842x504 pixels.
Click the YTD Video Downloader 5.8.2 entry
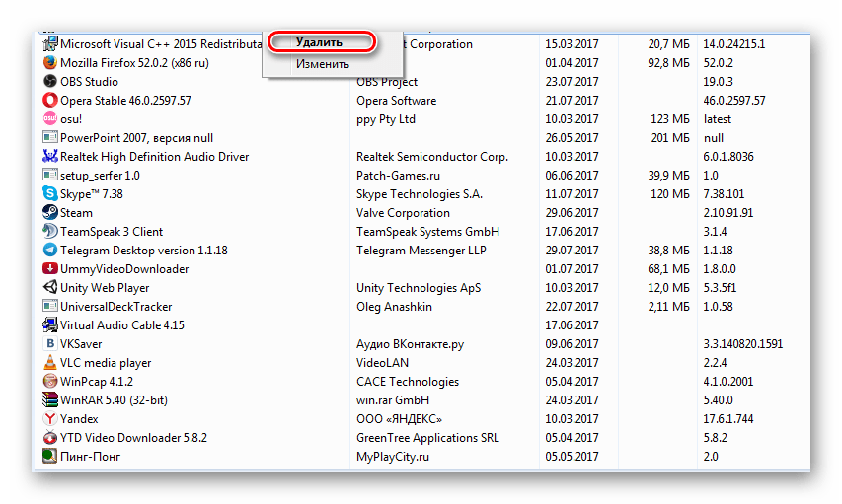click(133, 438)
